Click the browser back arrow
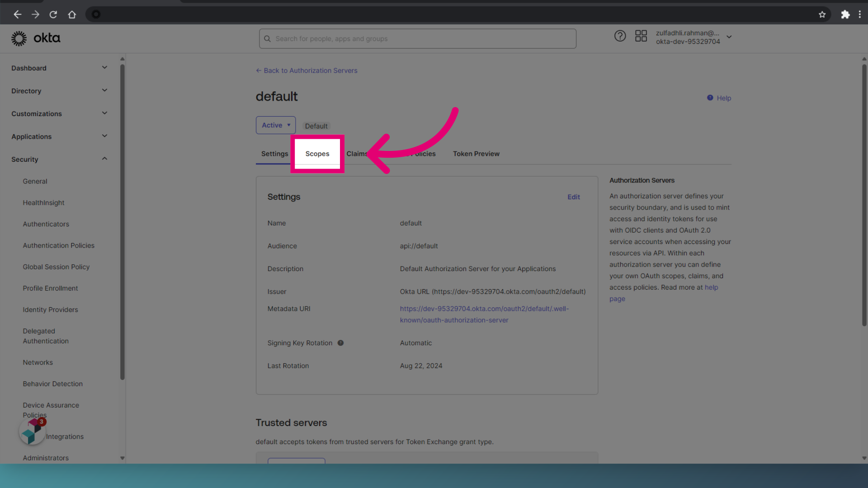 tap(18, 14)
